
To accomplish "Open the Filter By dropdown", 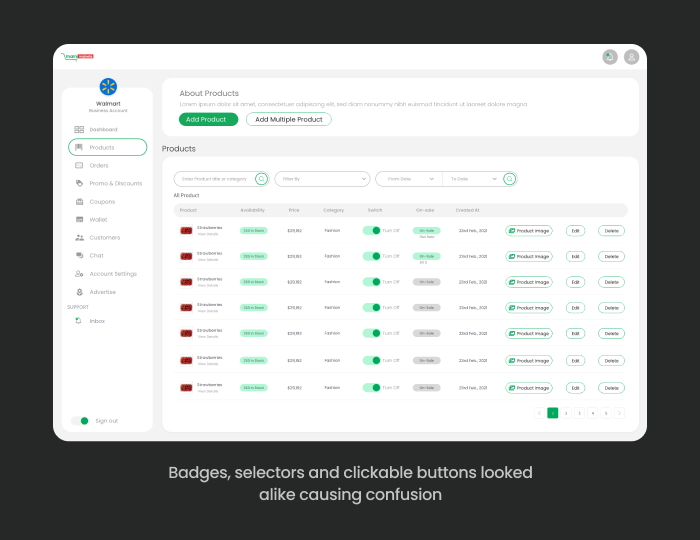I will 322,179.
